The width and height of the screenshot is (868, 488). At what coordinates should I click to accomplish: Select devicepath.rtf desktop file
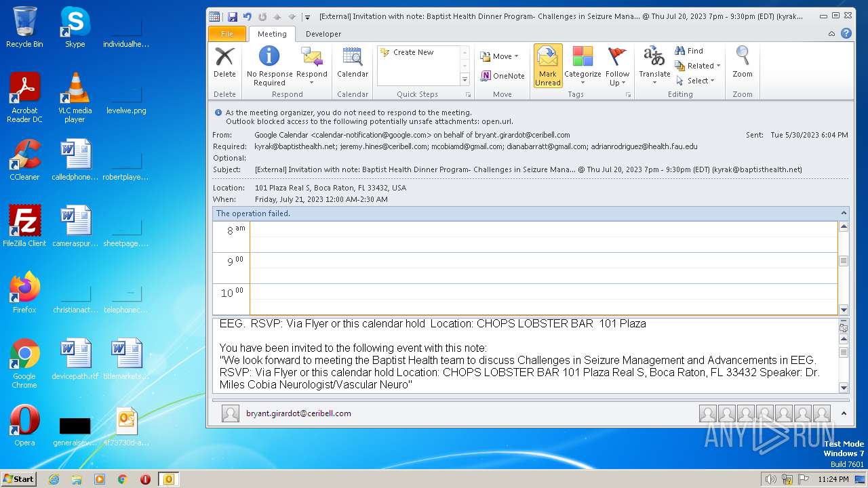(75, 359)
